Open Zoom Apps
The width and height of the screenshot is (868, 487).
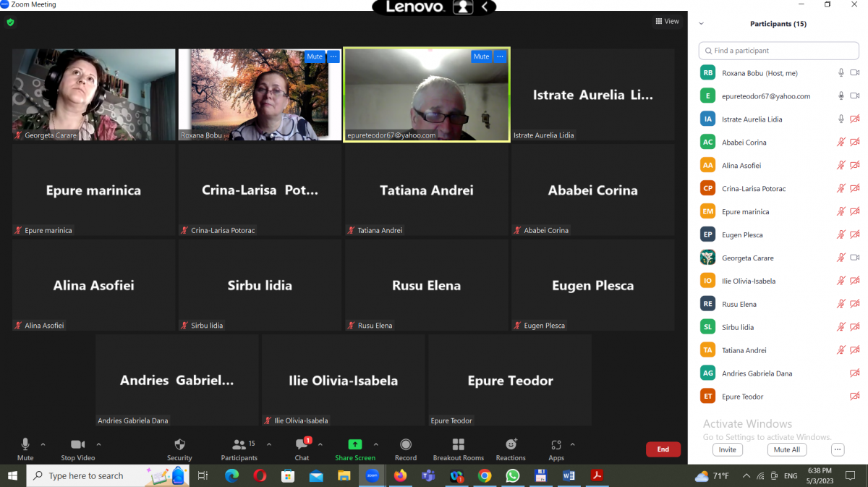point(556,449)
